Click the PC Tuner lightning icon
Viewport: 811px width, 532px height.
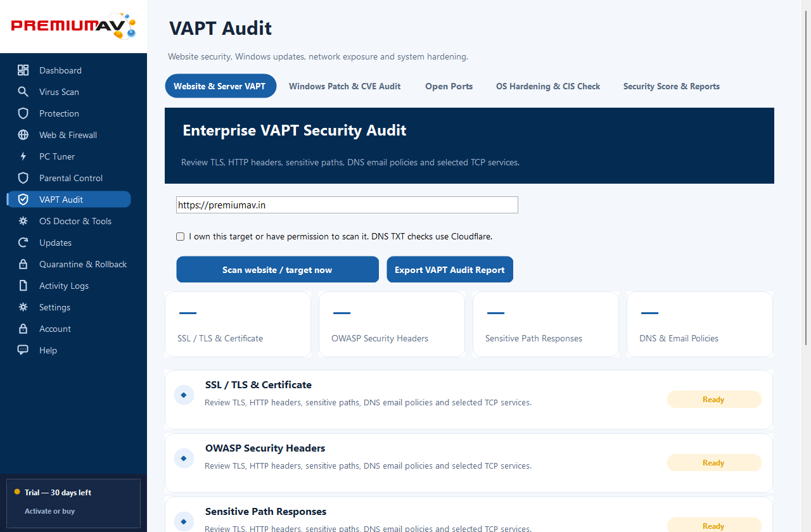23,156
